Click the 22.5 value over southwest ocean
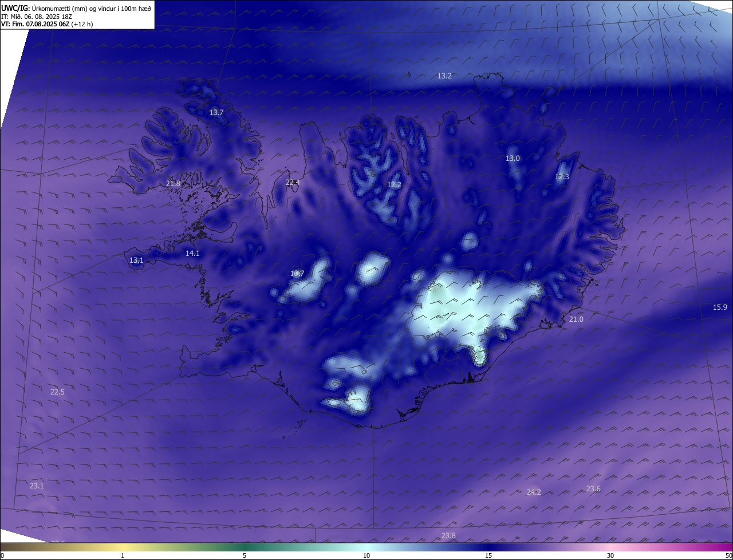Screen dimensions: 733x560 point(57,392)
